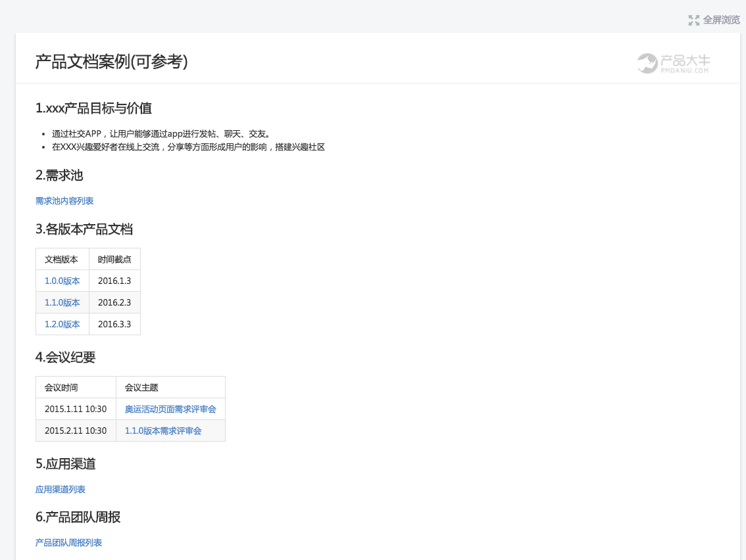Click the 2016.1.3 date cell
The width and height of the screenshot is (746, 560).
click(x=114, y=281)
